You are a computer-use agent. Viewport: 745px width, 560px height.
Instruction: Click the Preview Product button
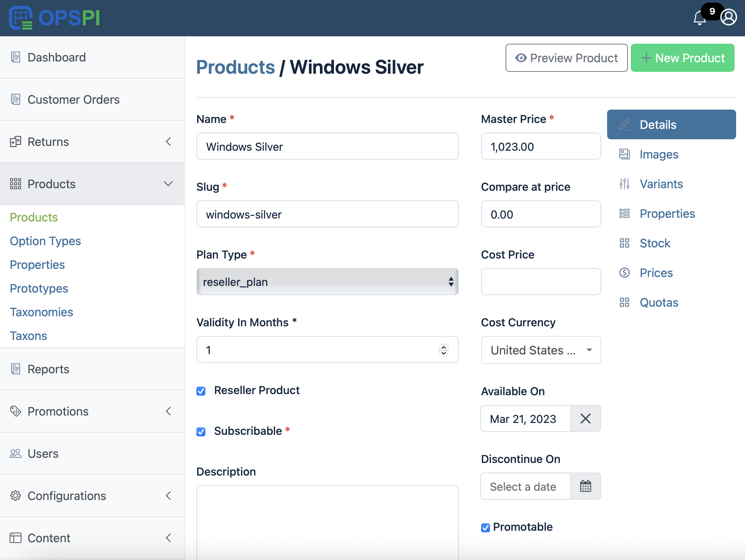pos(566,58)
